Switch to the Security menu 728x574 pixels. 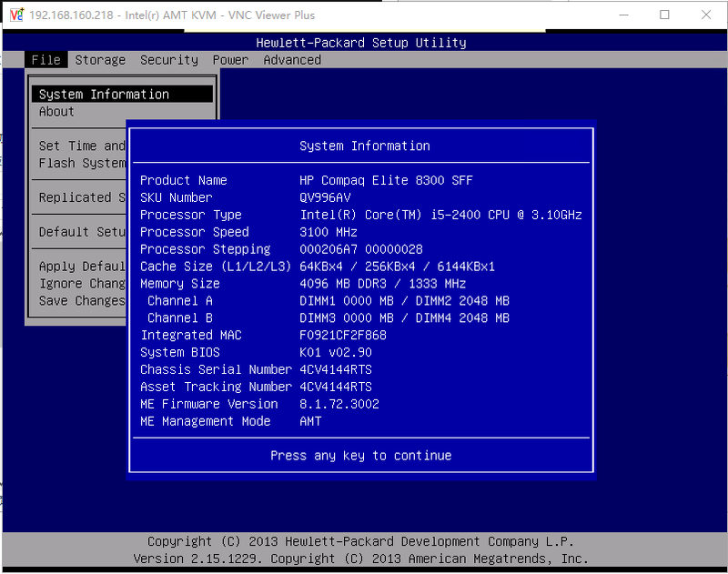(168, 60)
